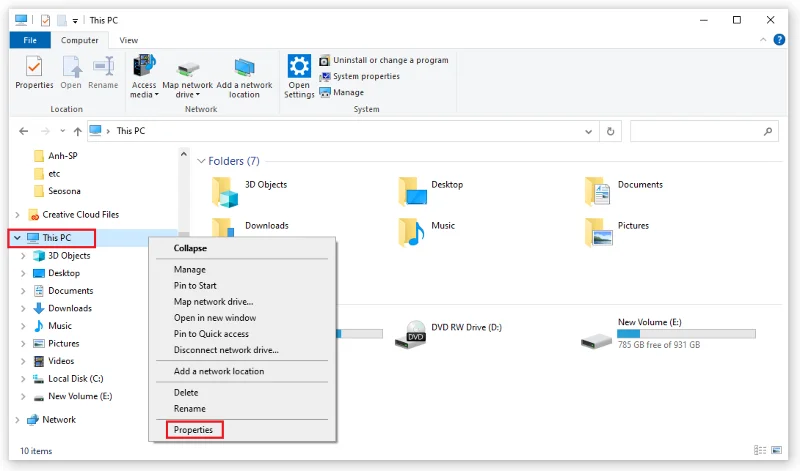
Task: Select Downloads in the sidebar tree
Action: pyautogui.click(x=63, y=308)
